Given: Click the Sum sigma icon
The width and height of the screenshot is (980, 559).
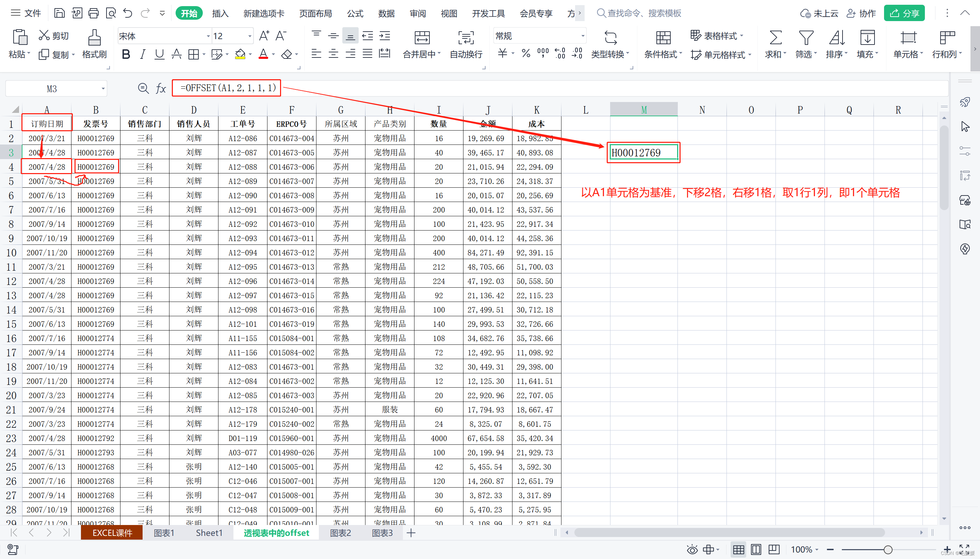Looking at the screenshot, I should (x=775, y=37).
